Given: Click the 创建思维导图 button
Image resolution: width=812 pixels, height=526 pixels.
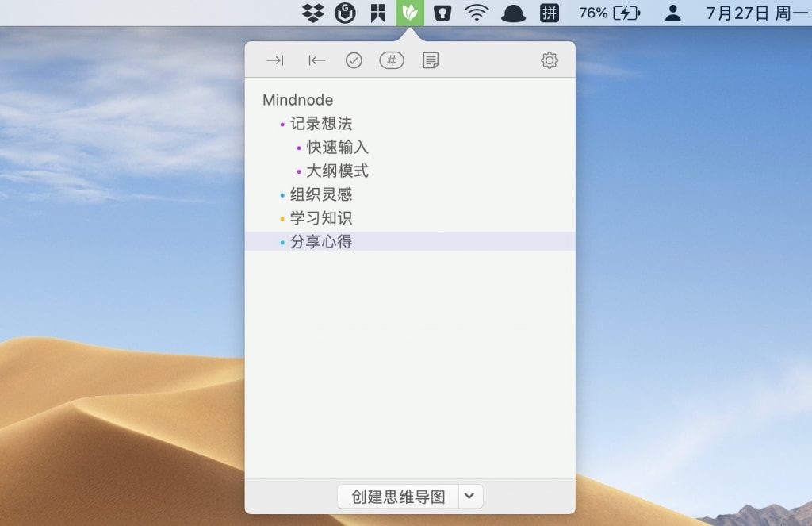Looking at the screenshot, I should click(398, 497).
